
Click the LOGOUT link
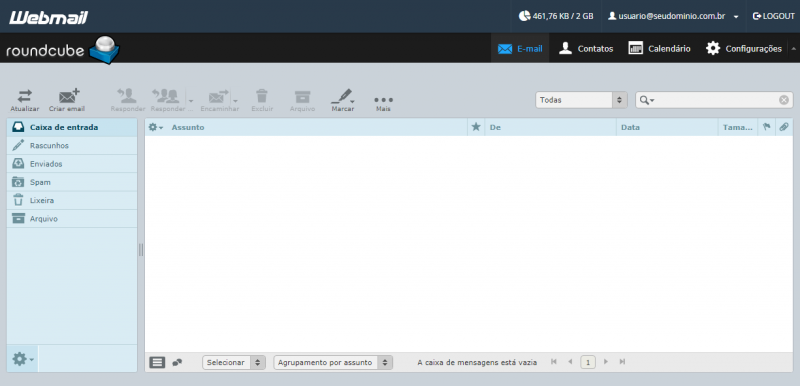tap(773, 16)
